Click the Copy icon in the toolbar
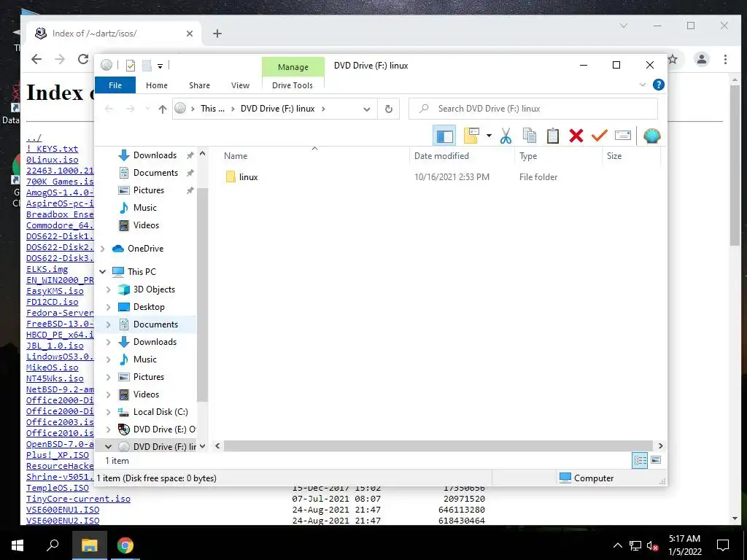 pyautogui.click(x=530, y=136)
